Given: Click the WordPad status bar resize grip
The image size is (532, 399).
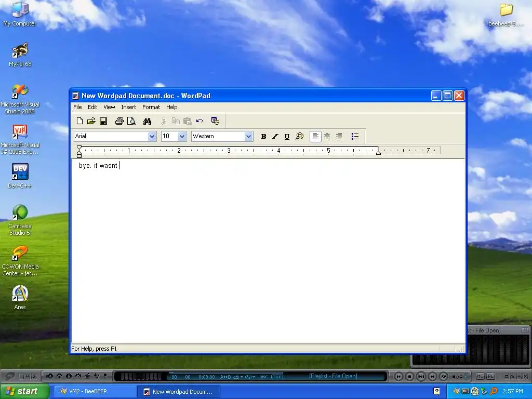Looking at the screenshot, I should point(461,349).
